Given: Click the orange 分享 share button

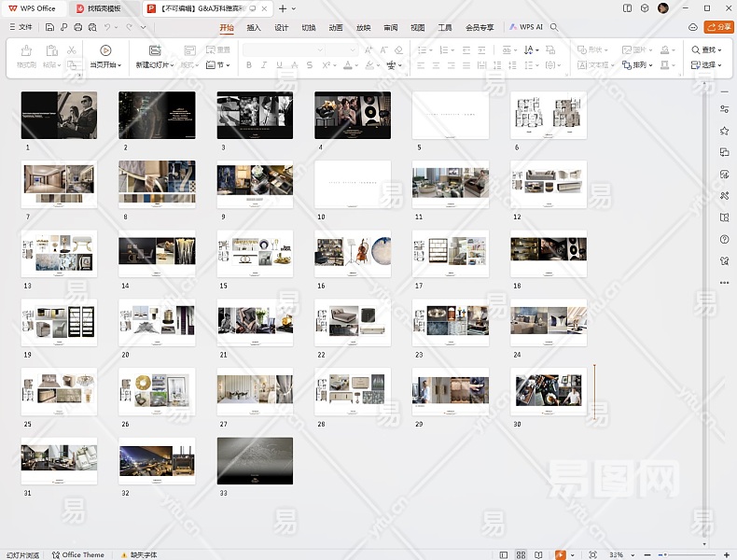Looking at the screenshot, I should (718, 28).
